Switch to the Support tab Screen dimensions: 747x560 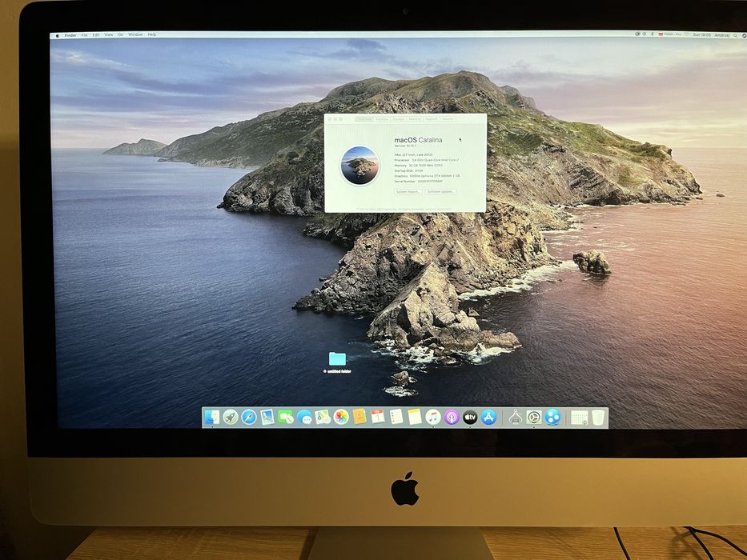pos(431,119)
